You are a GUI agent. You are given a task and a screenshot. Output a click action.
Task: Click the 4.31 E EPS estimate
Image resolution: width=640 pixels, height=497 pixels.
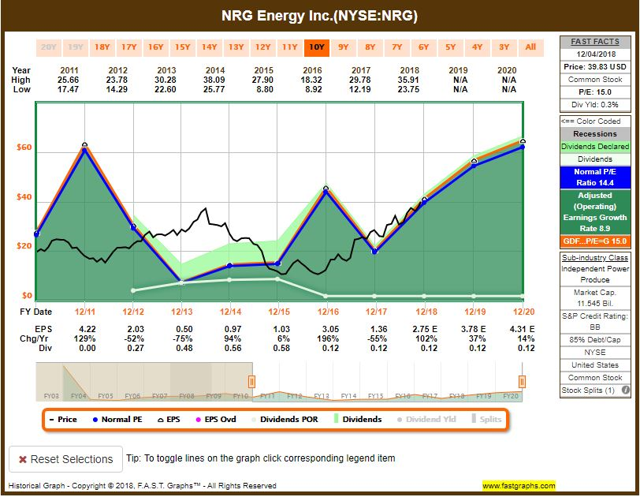[522, 329]
